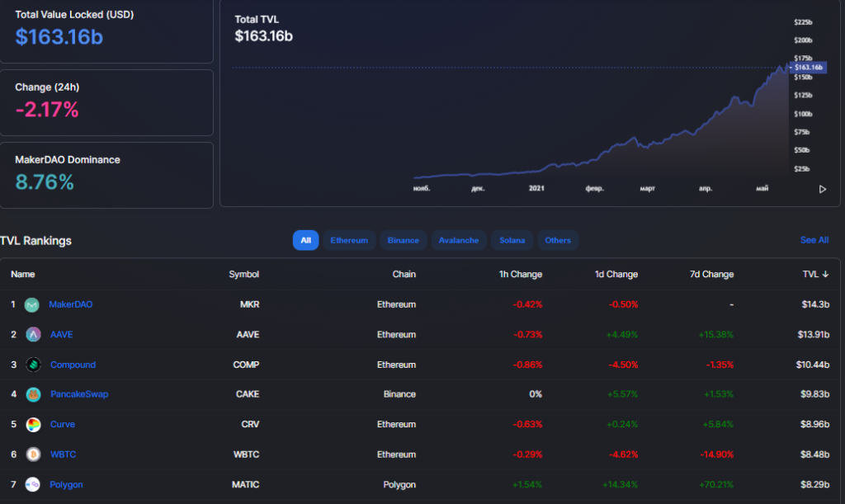Open the See All rankings link
The width and height of the screenshot is (845, 504).
814,240
